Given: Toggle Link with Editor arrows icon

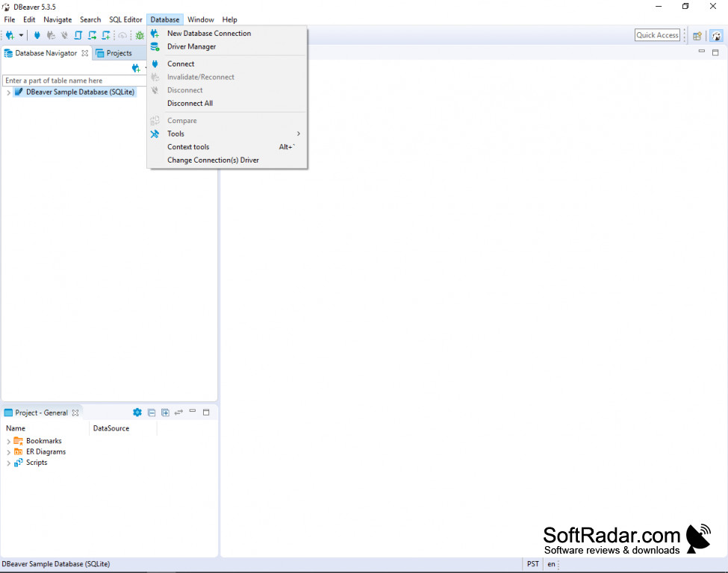Looking at the screenshot, I should pos(178,412).
